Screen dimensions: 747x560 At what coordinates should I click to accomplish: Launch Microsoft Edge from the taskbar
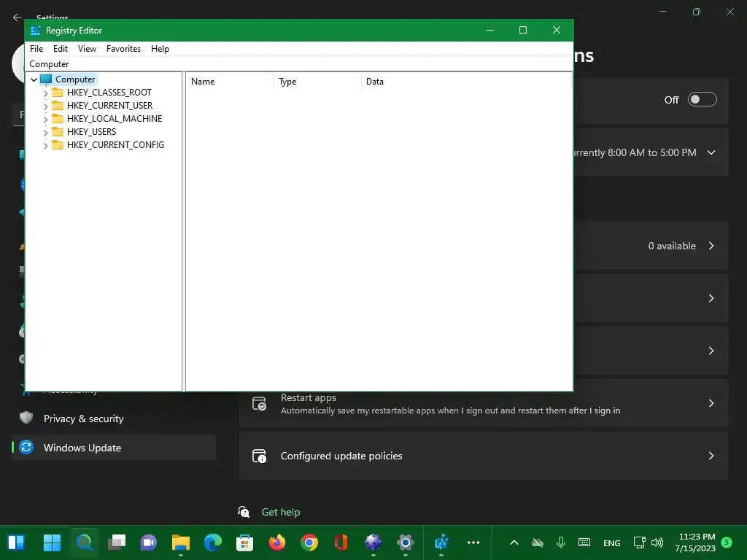point(213,542)
